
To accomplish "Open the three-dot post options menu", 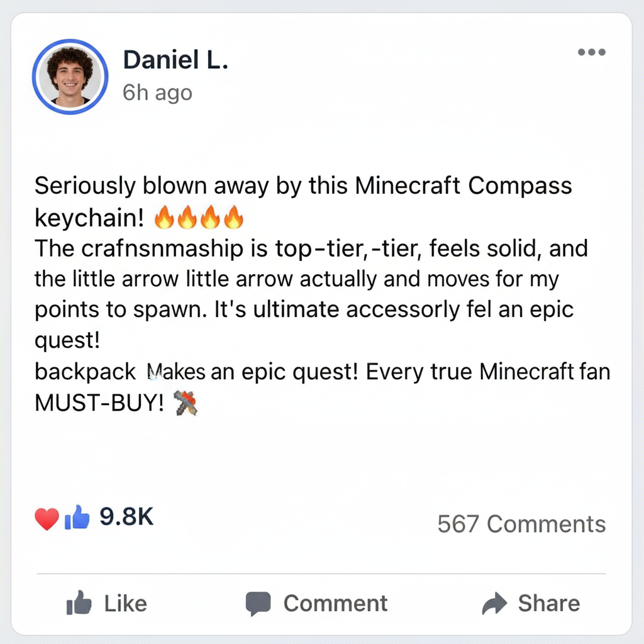I will click(x=591, y=52).
